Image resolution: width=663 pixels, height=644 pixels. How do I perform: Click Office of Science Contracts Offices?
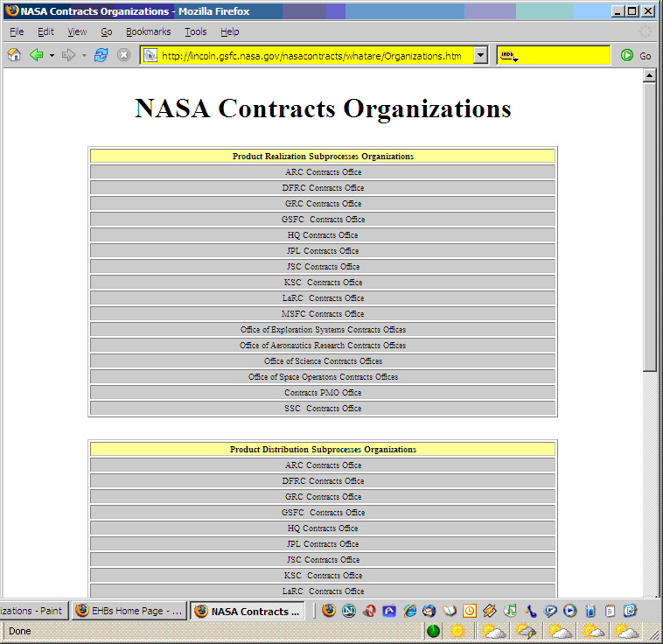323,360
